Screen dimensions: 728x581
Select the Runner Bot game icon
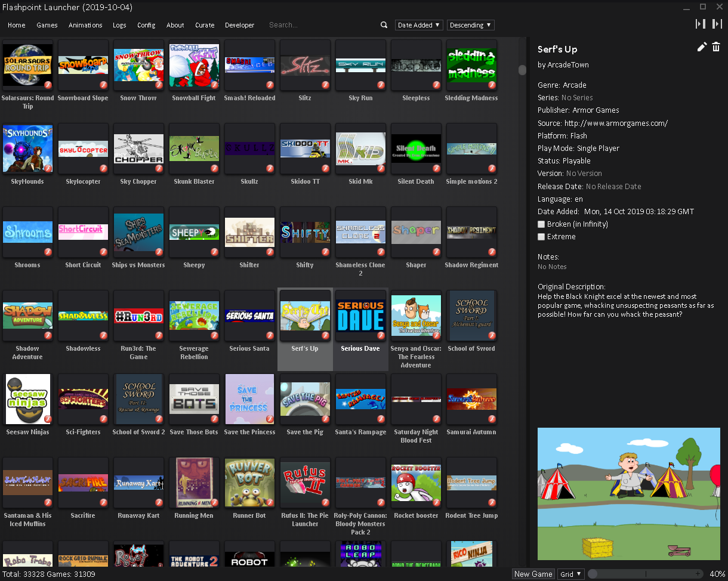[x=249, y=483]
